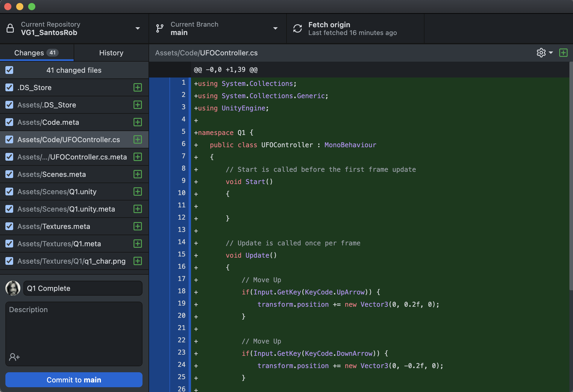Expand the diff options dropdown arrow

point(551,53)
